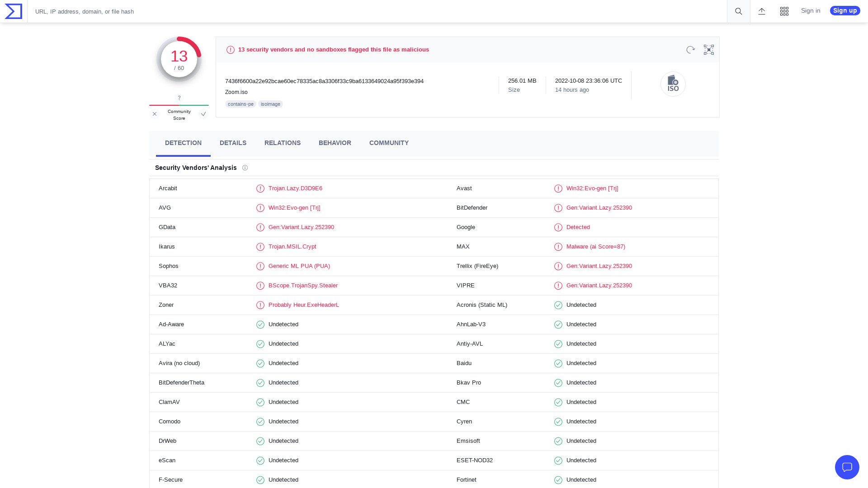Reanalyze the file using the circular arrow icon
The width and height of the screenshot is (868, 488).
(x=690, y=50)
